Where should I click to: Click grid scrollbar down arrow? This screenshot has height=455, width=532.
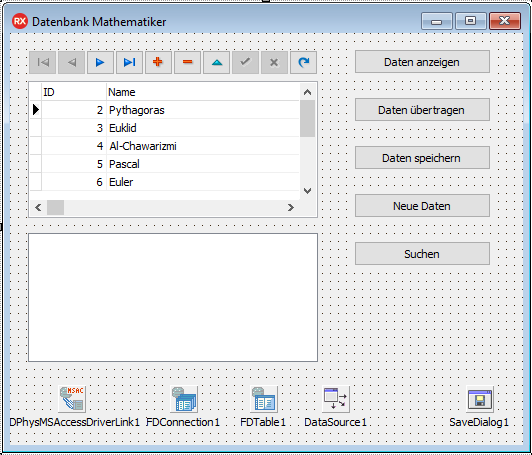(308, 191)
